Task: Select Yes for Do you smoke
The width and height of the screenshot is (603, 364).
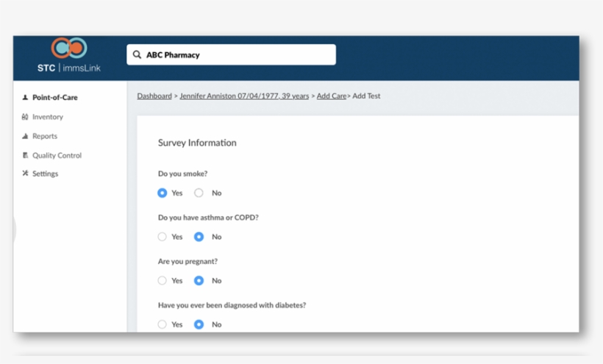Action: [162, 193]
